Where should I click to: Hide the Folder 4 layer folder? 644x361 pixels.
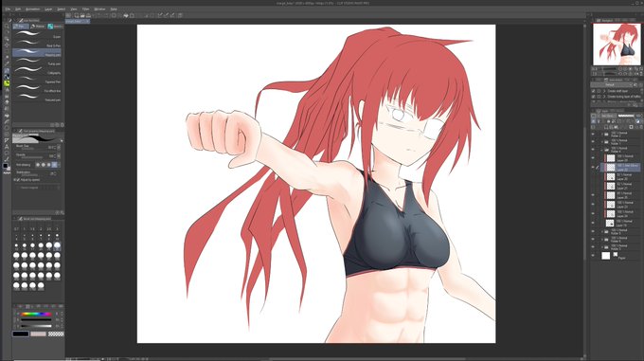pyautogui.click(x=593, y=150)
